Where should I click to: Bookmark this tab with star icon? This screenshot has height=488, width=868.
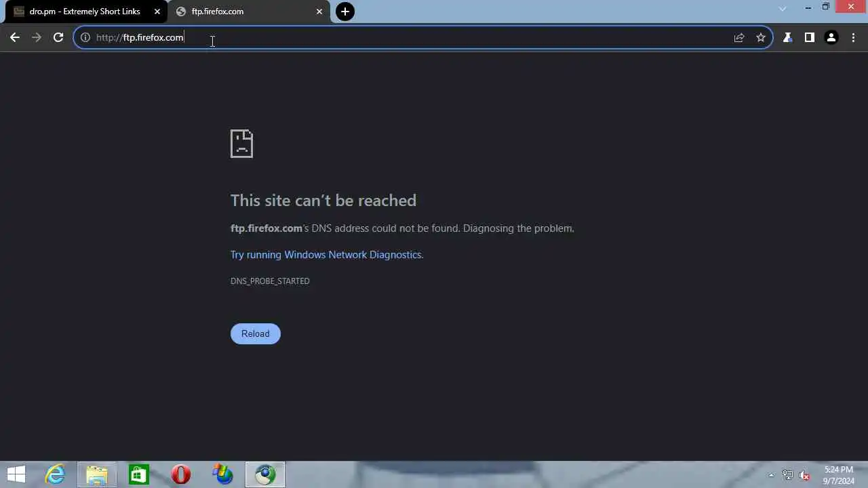point(761,37)
